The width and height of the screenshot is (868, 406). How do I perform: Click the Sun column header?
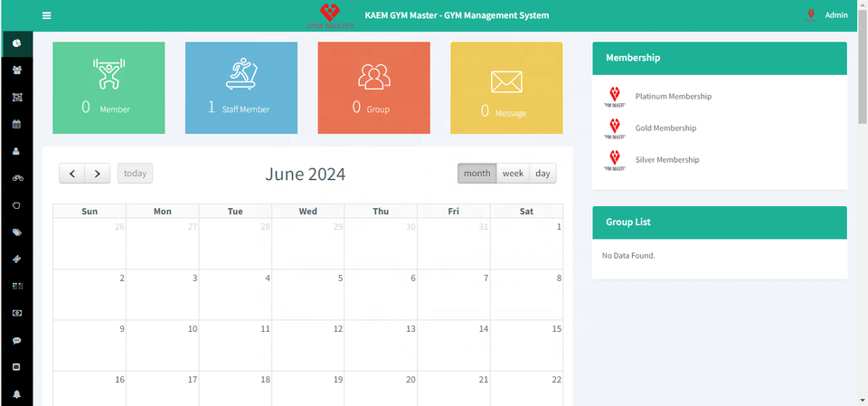pos(90,211)
